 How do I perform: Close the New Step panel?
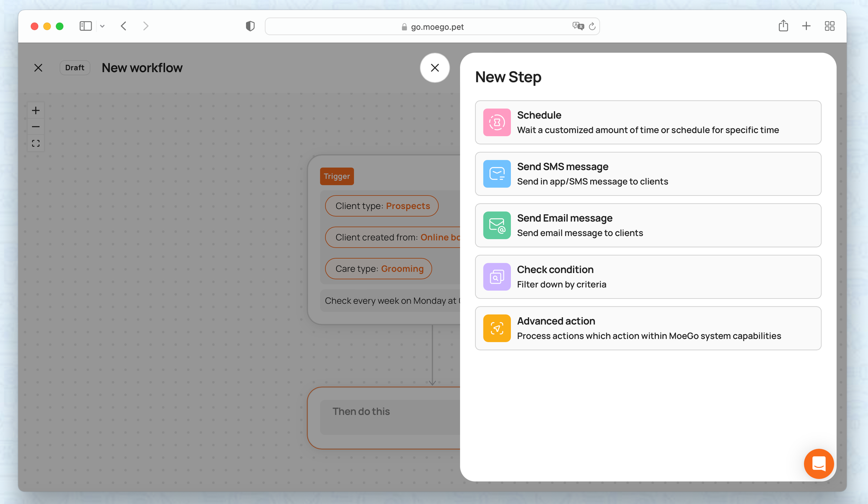coord(434,68)
